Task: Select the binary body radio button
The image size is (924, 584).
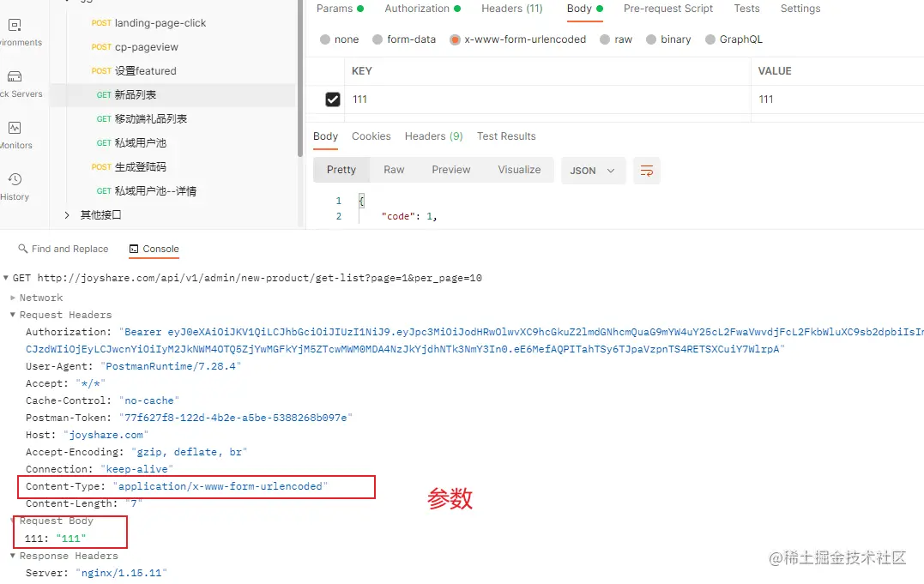Action: coord(650,39)
